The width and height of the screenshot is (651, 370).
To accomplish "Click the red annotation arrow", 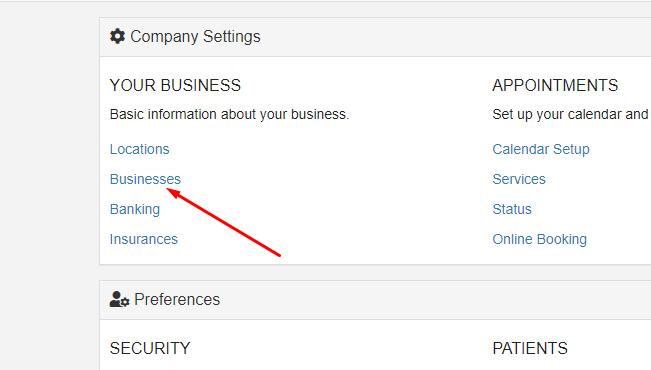I will pyautogui.click(x=223, y=222).
